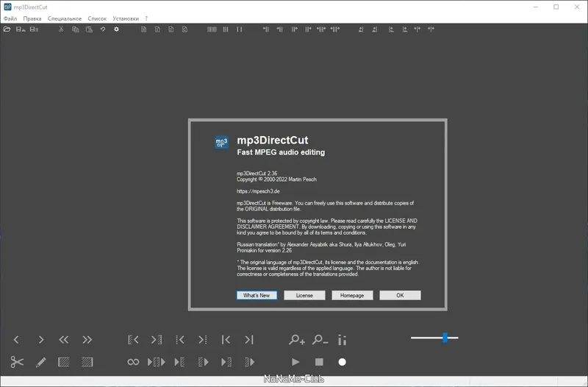The height and width of the screenshot is (387, 588).
Task: Start recording with the white circle button
Action: click(x=342, y=362)
